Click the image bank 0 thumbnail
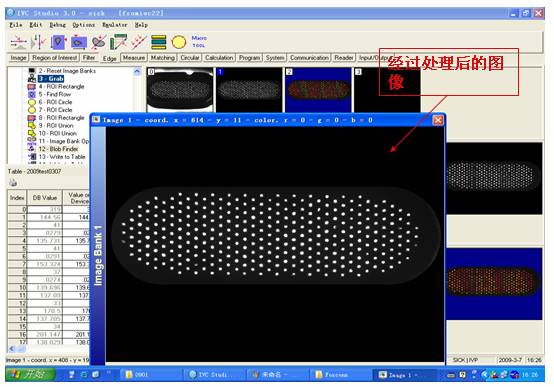The width and height of the screenshot is (554, 387). [x=180, y=90]
